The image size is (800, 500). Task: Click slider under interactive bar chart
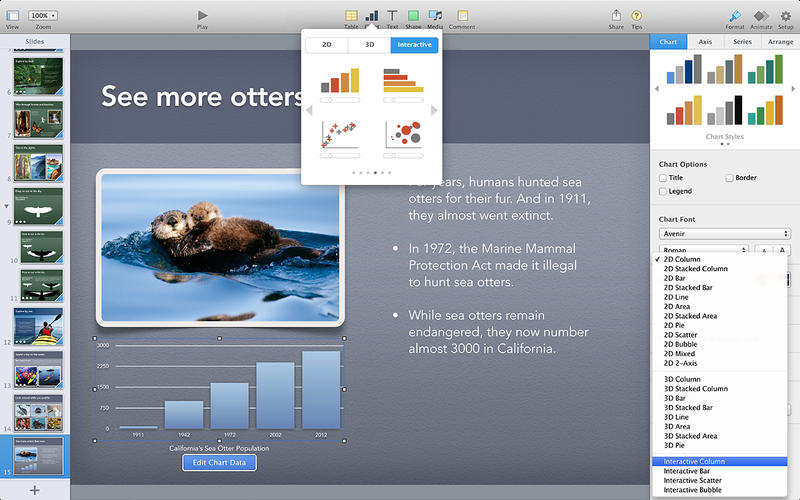click(403, 100)
